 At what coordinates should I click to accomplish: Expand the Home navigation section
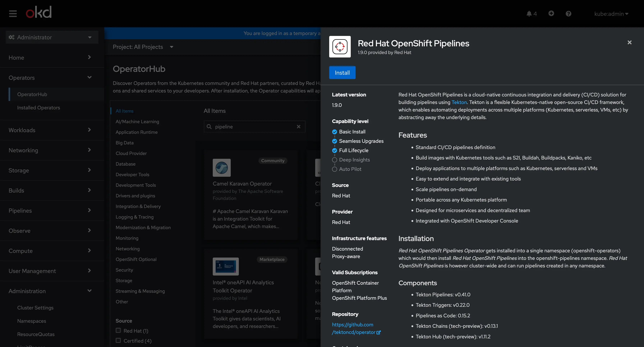tap(52, 57)
